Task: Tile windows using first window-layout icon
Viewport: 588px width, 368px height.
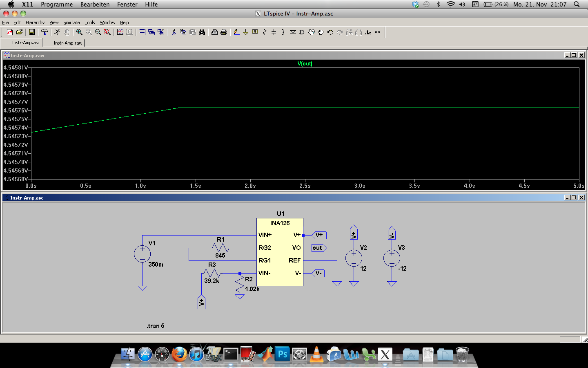Action: click(x=142, y=32)
